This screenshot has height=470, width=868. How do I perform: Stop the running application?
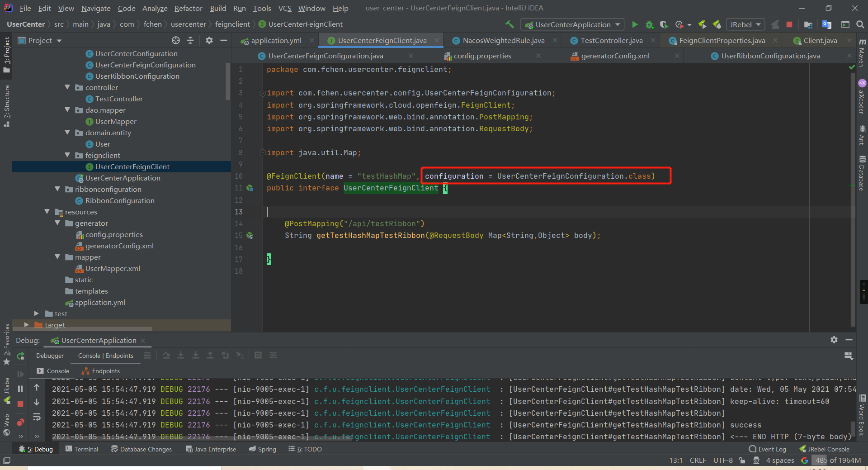790,24
